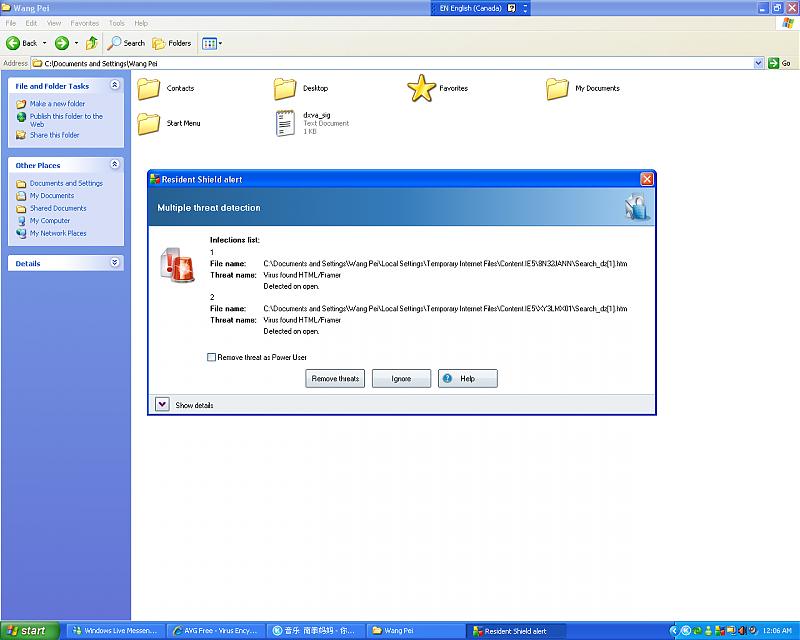This screenshot has width=800, height=640.
Task: Show the Folders tree pane
Action: coord(172,43)
